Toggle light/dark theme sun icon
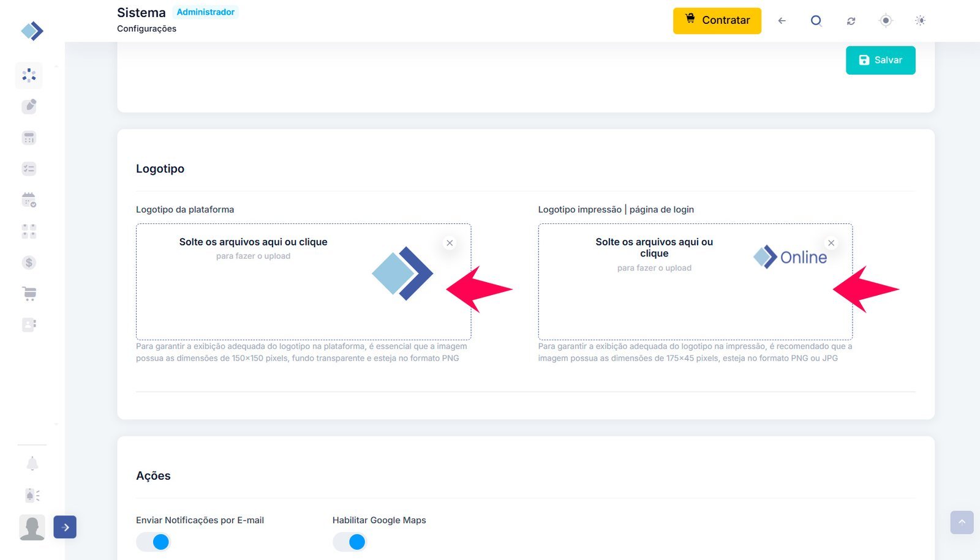The image size is (980, 560). click(x=920, y=21)
